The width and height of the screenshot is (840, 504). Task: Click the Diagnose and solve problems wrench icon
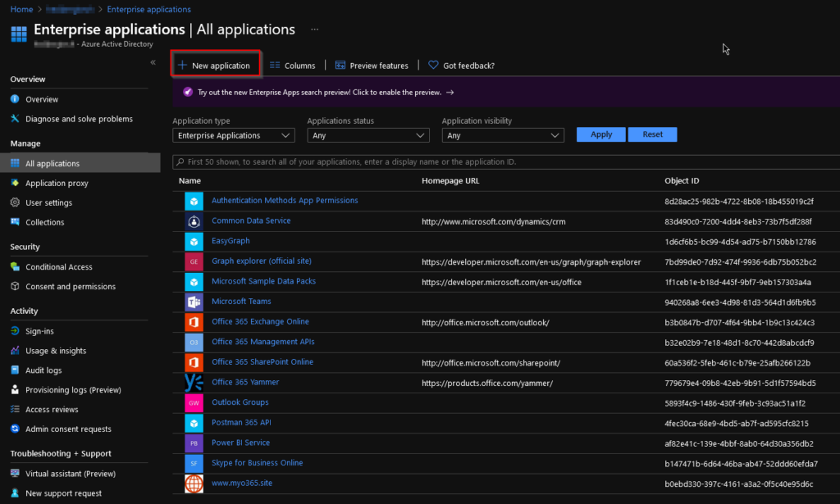tap(15, 119)
